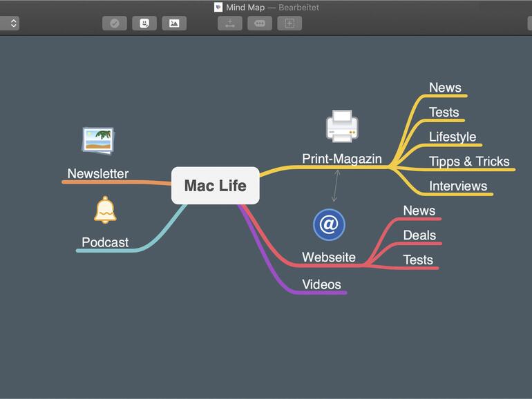Select the Webseite node
The width and height of the screenshot is (532, 399).
coord(329,257)
